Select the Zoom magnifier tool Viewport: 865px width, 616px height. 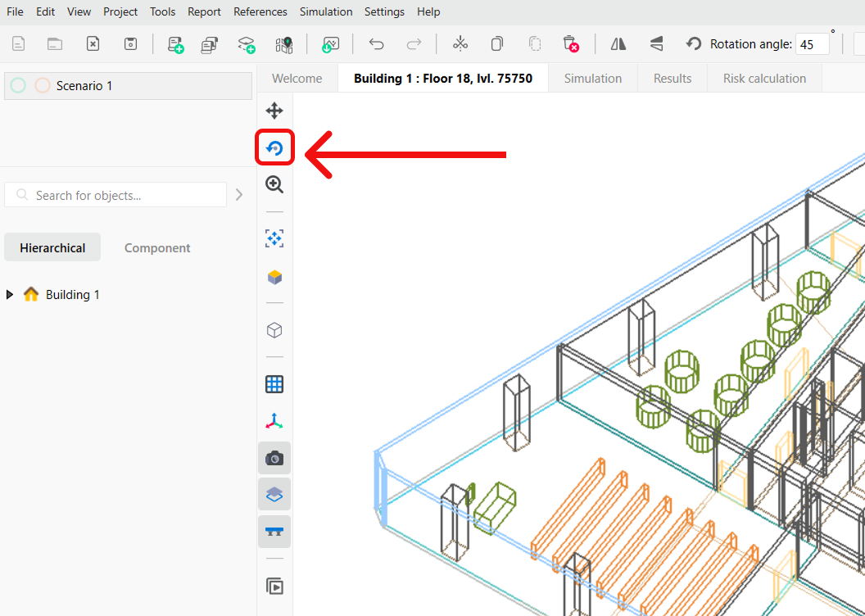tap(274, 185)
